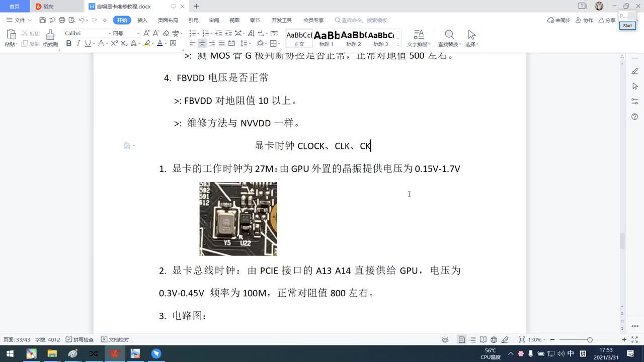This screenshot has height=362, width=644.
Task: Open the 视图 View tab
Action: (234, 20)
